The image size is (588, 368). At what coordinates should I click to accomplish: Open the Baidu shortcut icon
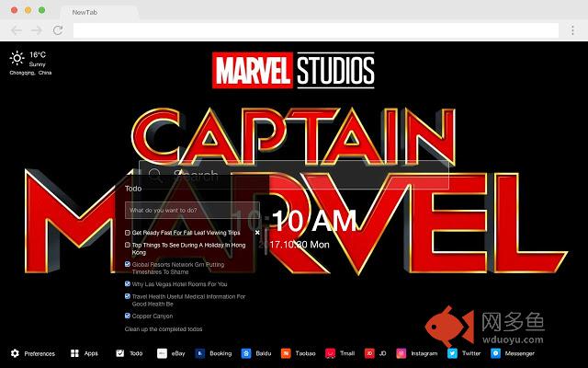(x=246, y=353)
